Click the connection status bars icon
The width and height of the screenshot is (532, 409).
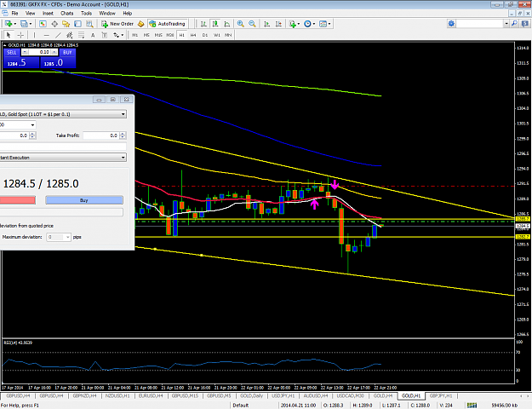[472, 405]
